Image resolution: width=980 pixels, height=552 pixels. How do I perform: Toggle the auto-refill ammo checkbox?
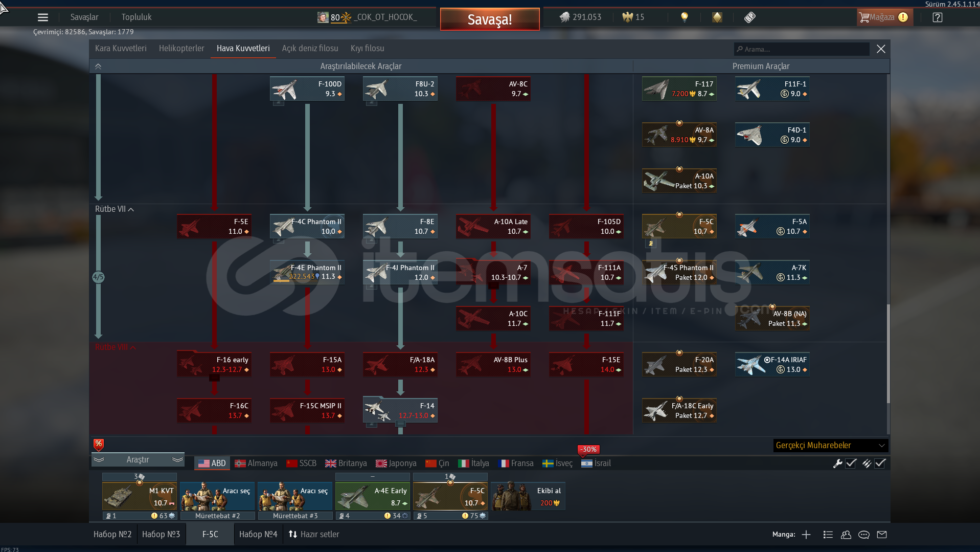click(x=880, y=463)
